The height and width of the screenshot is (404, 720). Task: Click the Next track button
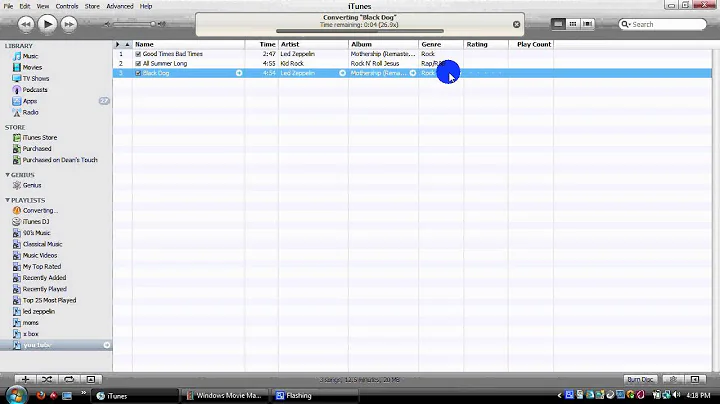click(x=69, y=24)
